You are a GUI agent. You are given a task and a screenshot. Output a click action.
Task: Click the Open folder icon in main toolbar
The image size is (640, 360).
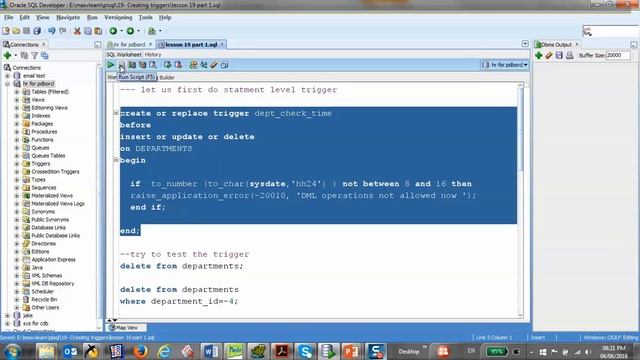pyautogui.click(x=16, y=31)
